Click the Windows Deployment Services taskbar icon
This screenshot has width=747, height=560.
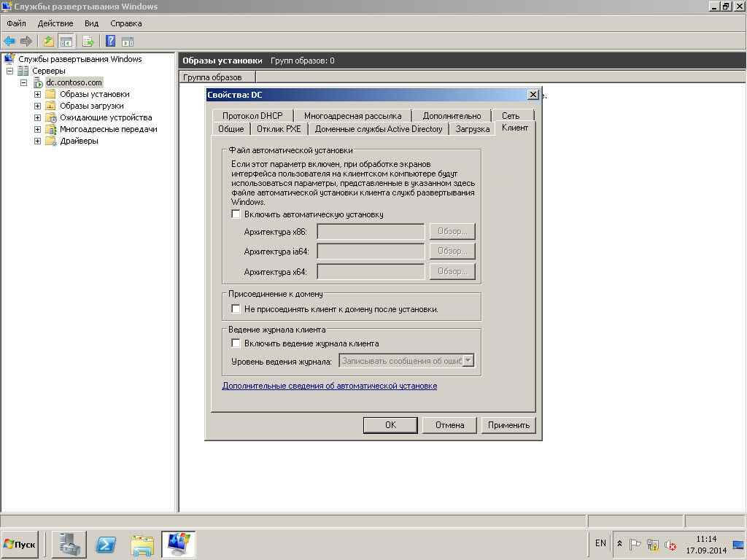(179, 544)
